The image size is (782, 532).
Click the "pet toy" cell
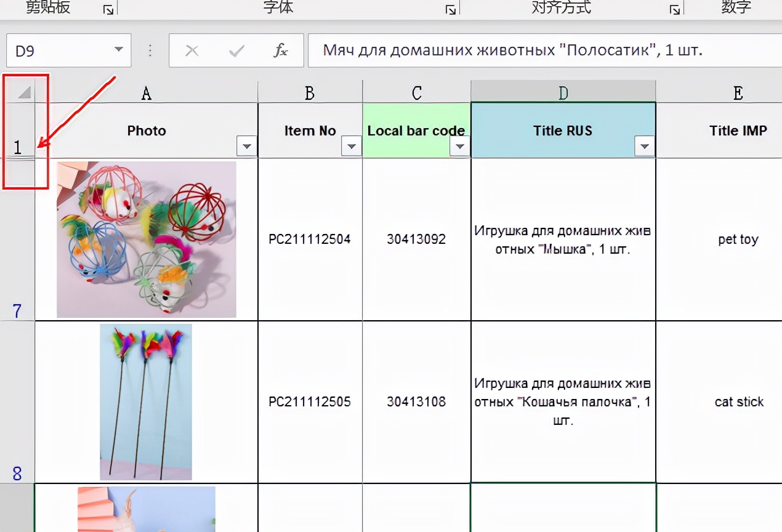tap(719, 240)
